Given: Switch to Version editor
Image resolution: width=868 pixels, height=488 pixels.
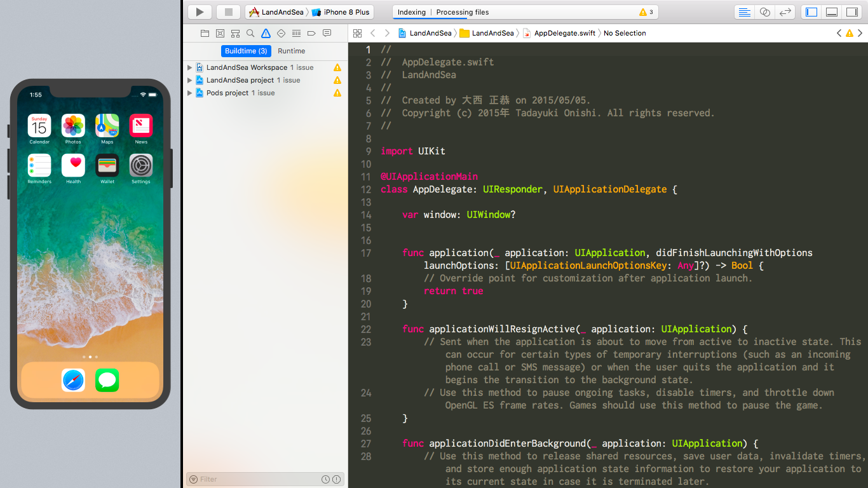Looking at the screenshot, I should [786, 12].
